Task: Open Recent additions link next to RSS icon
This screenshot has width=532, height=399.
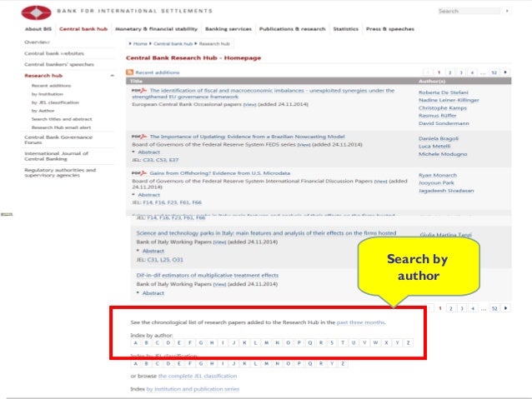Action: 158,72
